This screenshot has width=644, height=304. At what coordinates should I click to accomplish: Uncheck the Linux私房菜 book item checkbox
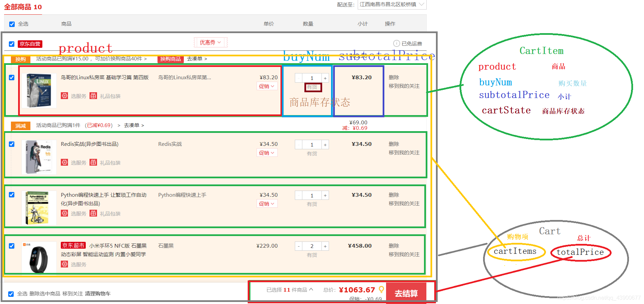(12, 78)
